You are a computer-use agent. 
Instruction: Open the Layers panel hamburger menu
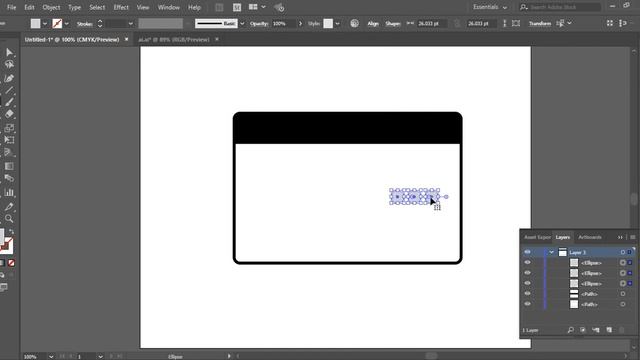coord(633,237)
